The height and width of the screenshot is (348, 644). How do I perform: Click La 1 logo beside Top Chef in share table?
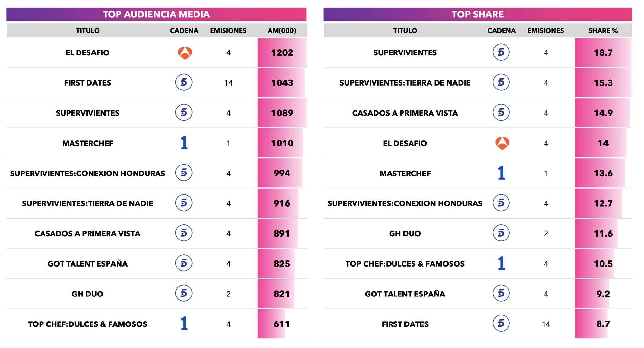click(501, 263)
